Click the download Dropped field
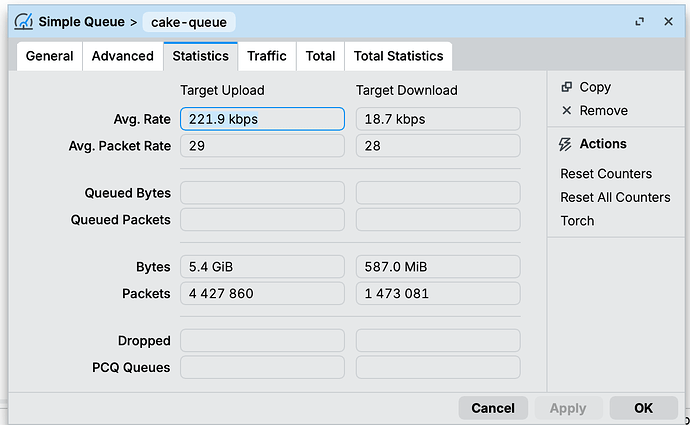Image resolution: width=690 pixels, height=425 pixels. click(x=438, y=341)
